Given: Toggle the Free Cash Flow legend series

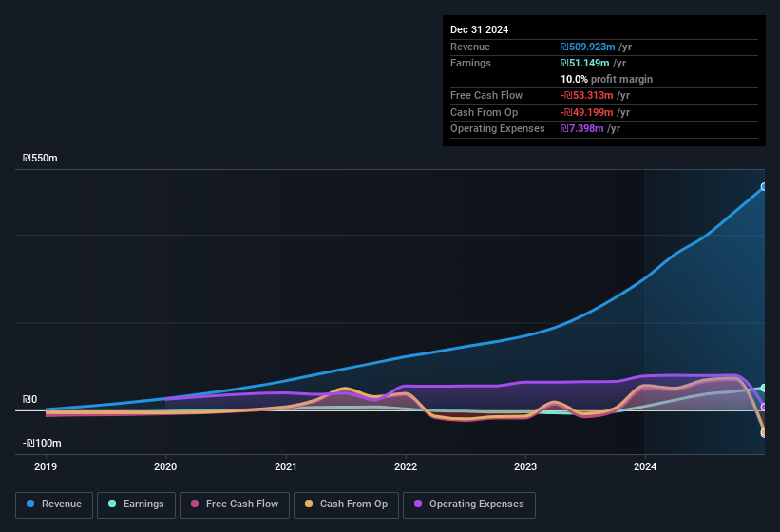Looking at the screenshot, I should pyautogui.click(x=235, y=504).
